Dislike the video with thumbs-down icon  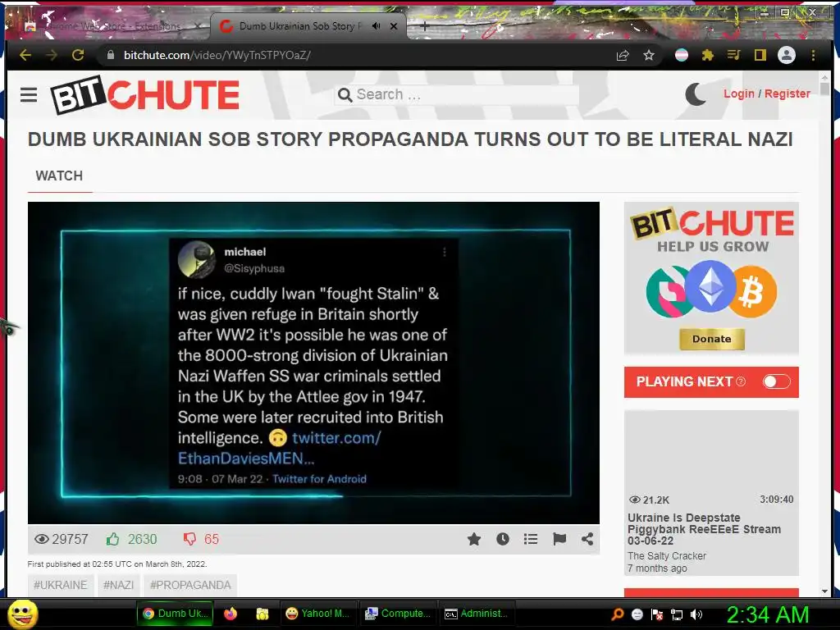coord(189,539)
